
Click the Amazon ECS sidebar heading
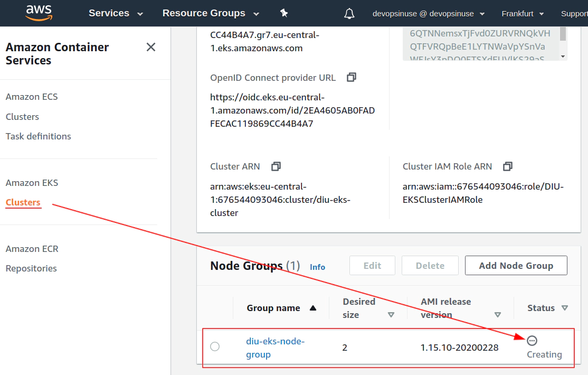click(32, 97)
